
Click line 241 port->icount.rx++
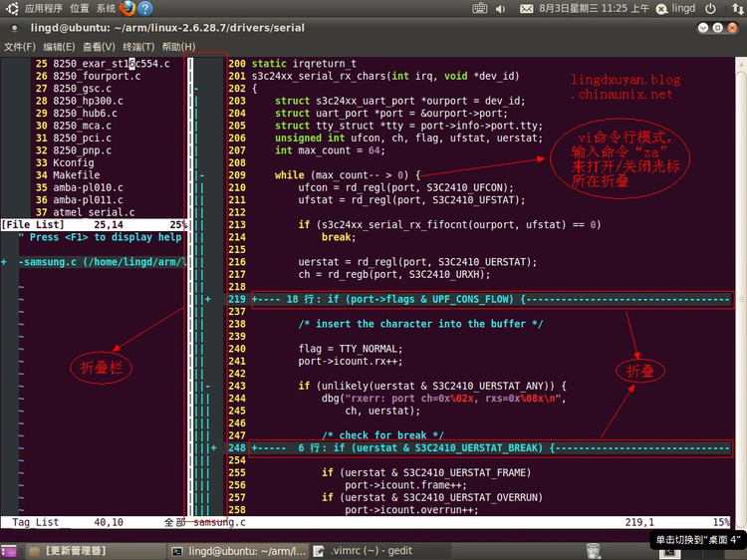click(351, 361)
